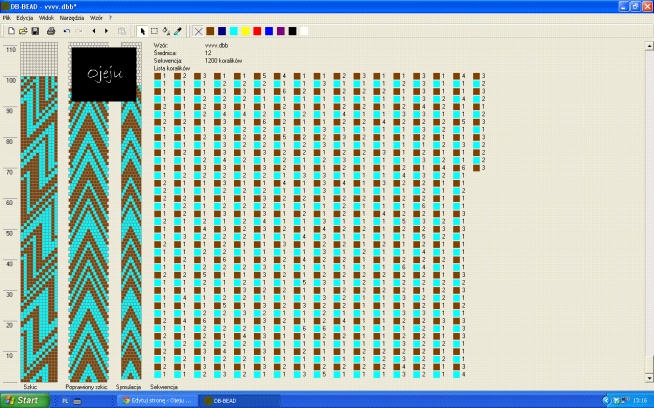
Task: Click the row ruler mark 50
Action: point(9,234)
